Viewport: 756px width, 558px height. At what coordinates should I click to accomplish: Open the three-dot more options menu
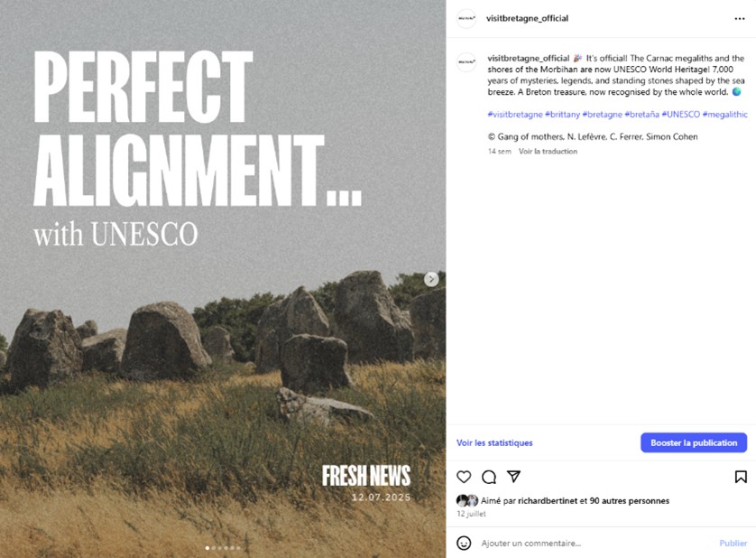point(740,18)
